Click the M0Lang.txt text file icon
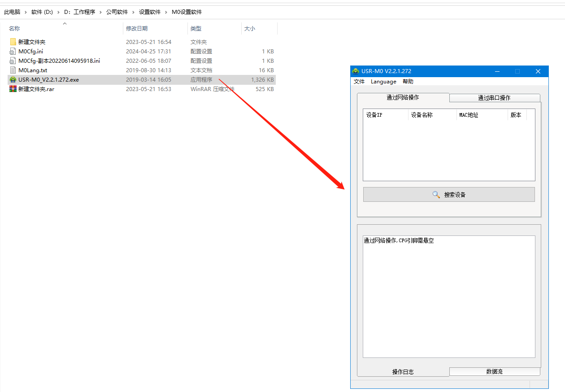The image size is (565, 392). coord(13,70)
